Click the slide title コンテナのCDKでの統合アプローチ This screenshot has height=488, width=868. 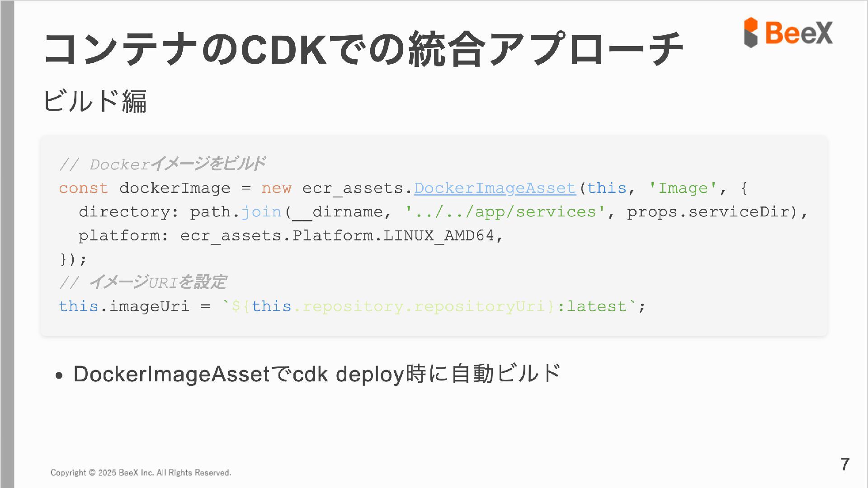(363, 49)
